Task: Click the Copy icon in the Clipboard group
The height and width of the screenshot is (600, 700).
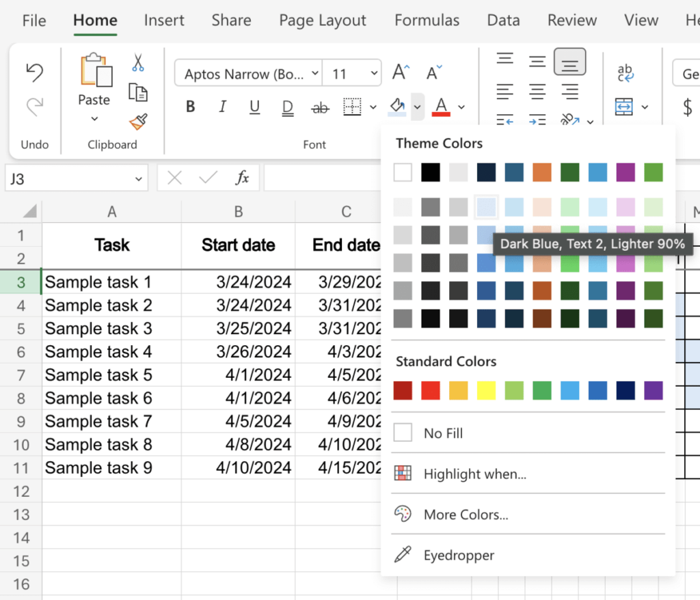Action: pos(137,92)
